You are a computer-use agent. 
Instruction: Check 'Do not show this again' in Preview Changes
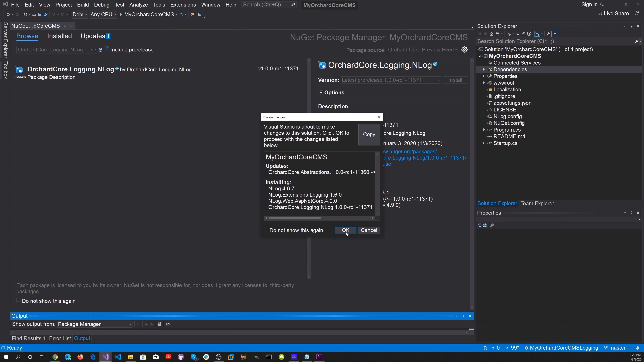coord(266,229)
